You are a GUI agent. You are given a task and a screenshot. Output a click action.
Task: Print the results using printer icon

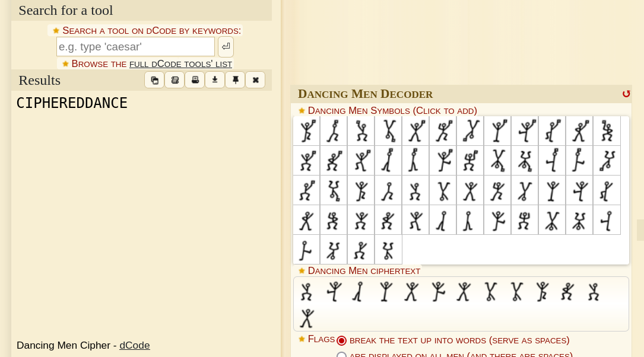[x=195, y=80]
